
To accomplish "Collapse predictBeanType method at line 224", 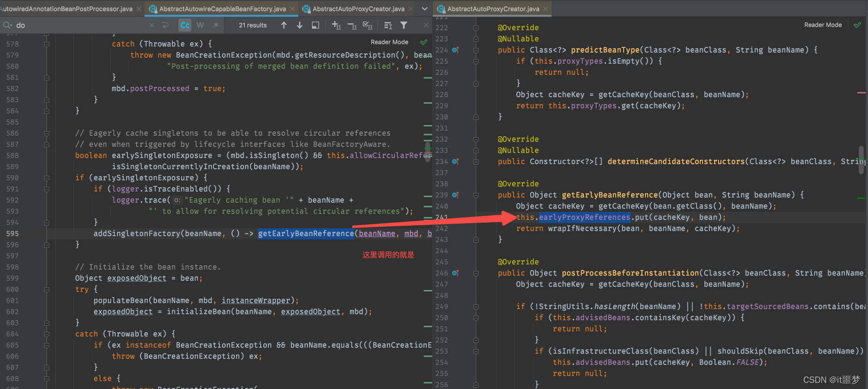I will point(476,50).
